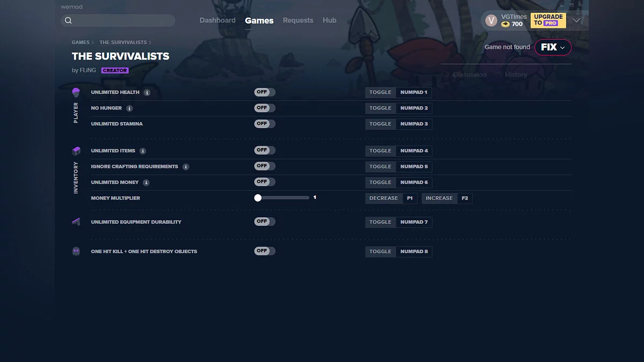
Task: Click the Game not found status text
Action: click(x=507, y=47)
